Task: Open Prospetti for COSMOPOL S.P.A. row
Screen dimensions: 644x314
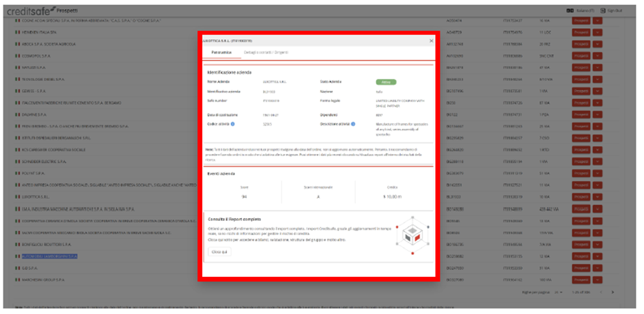Action: [581, 56]
